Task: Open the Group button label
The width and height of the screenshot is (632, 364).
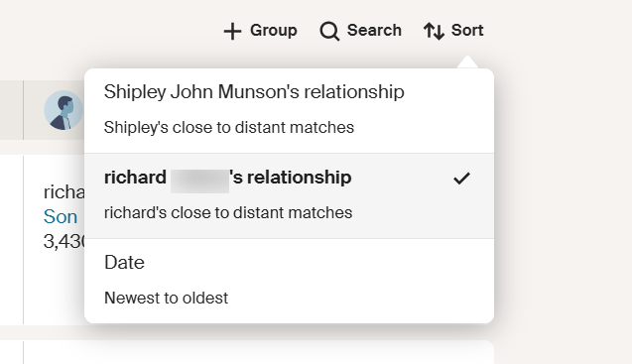Action: (x=273, y=30)
